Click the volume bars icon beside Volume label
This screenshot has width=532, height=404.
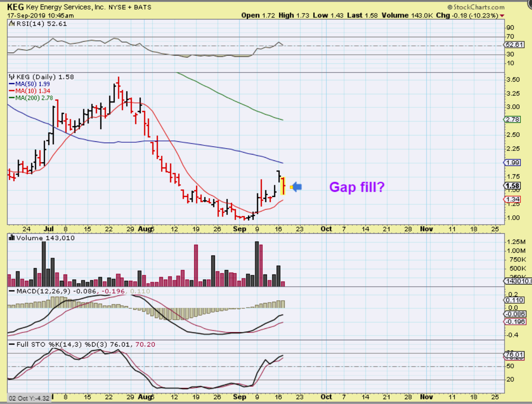[x=11, y=238]
